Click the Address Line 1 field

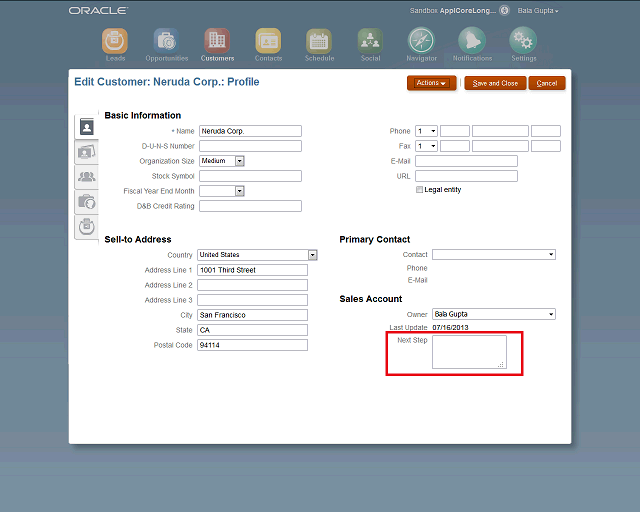[252, 270]
